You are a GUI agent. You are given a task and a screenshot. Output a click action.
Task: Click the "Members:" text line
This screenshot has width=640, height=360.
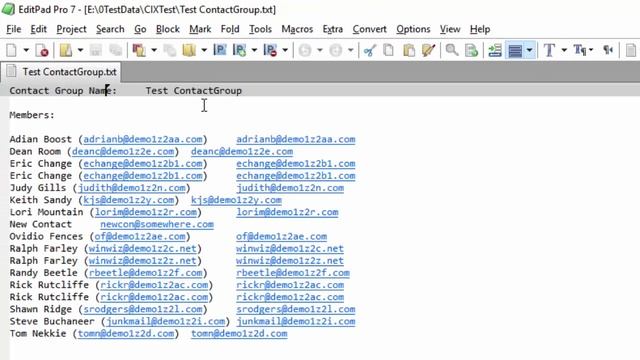[x=32, y=115]
